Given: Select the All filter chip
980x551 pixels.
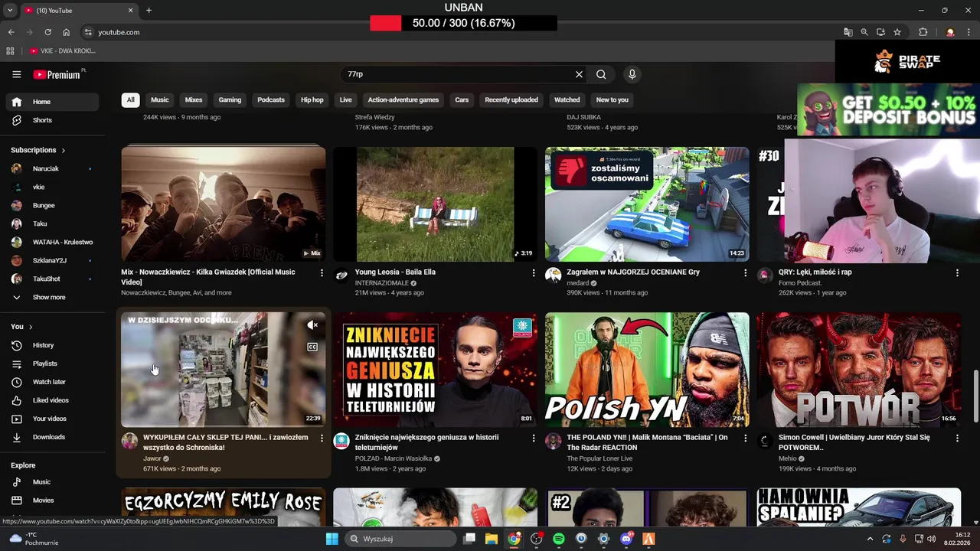Looking at the screenshot, I should [x=131, y=100].
